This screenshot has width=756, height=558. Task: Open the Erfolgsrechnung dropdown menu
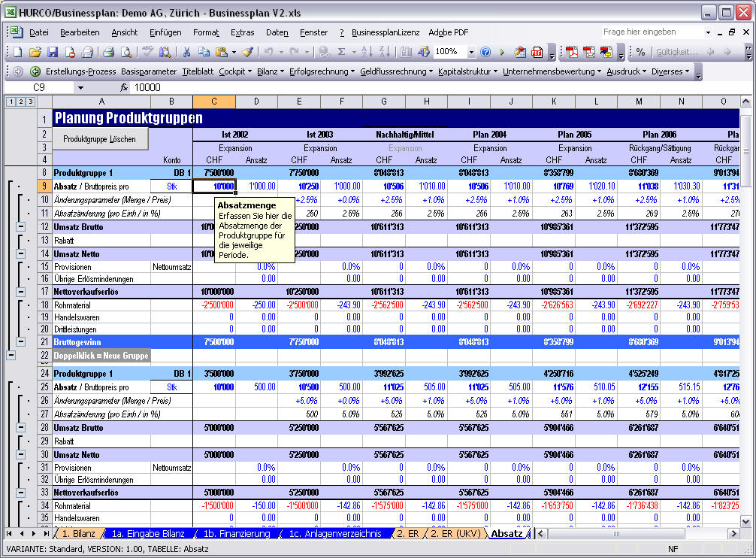pos(322,71)
